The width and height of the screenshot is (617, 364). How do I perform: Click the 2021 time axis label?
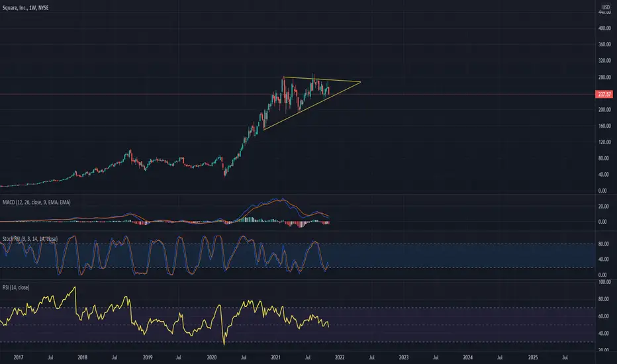pyautogui.click(x=276, y=357)
